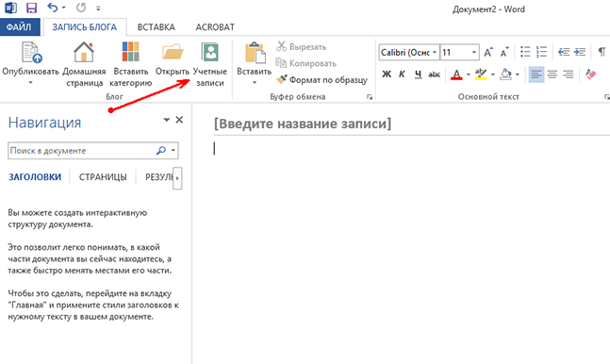Increase paragraph indent
610x364 pixels.
pos(580,52)
